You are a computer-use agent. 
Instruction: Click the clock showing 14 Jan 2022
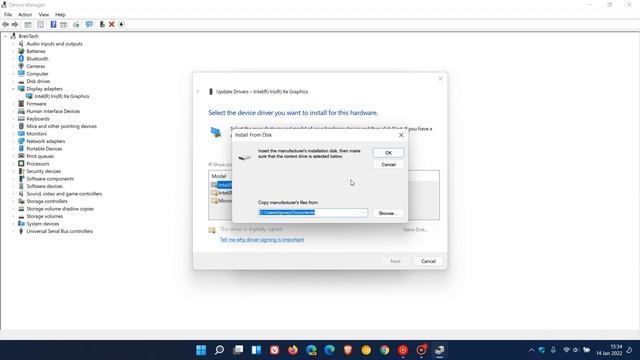609,350
